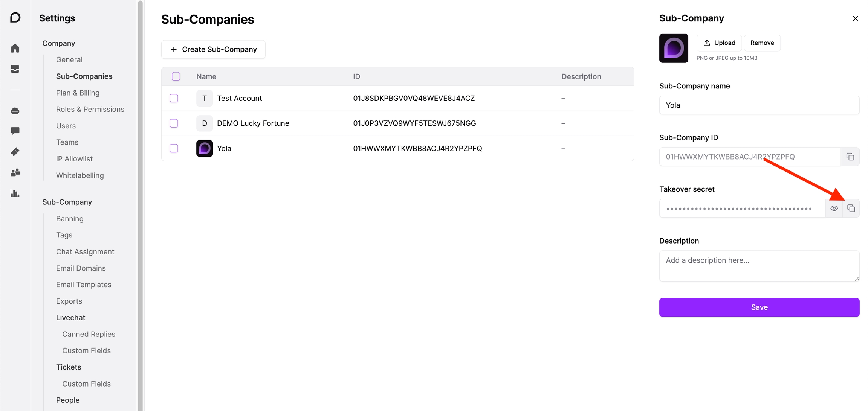The image size is (868, 411).
Task: Open the inbox icon in left rail
Action: 15,69
